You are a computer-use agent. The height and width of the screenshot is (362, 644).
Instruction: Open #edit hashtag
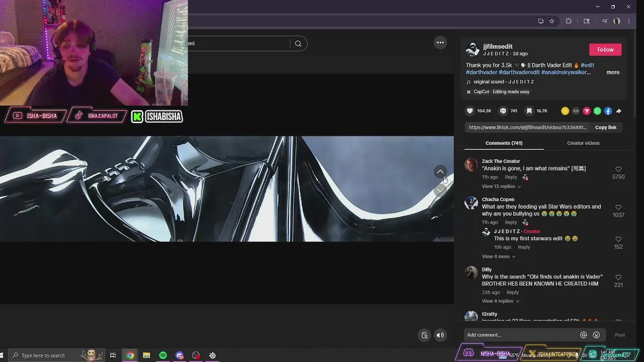tap(587, 65)
